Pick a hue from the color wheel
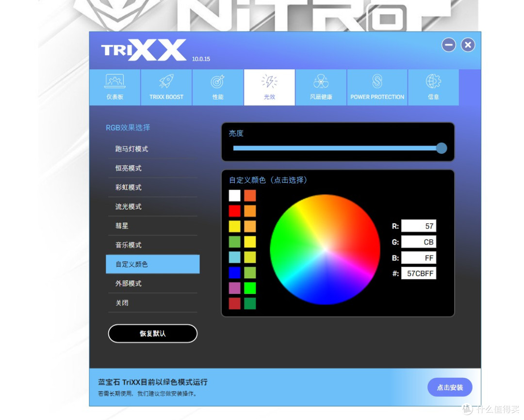Image resolution: width=524 pixels, height=420 pixels. [325, 250]
